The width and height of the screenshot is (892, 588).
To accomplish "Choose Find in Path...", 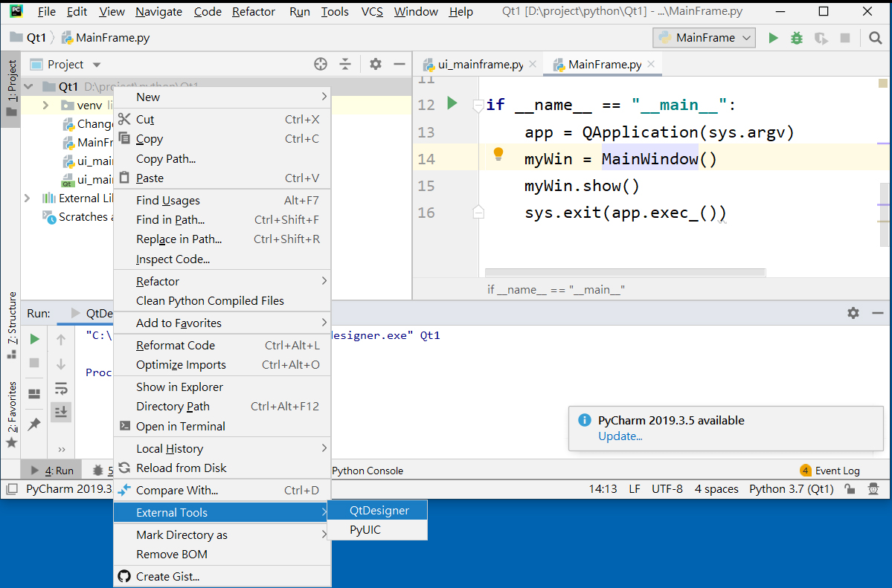I will 222,220.
